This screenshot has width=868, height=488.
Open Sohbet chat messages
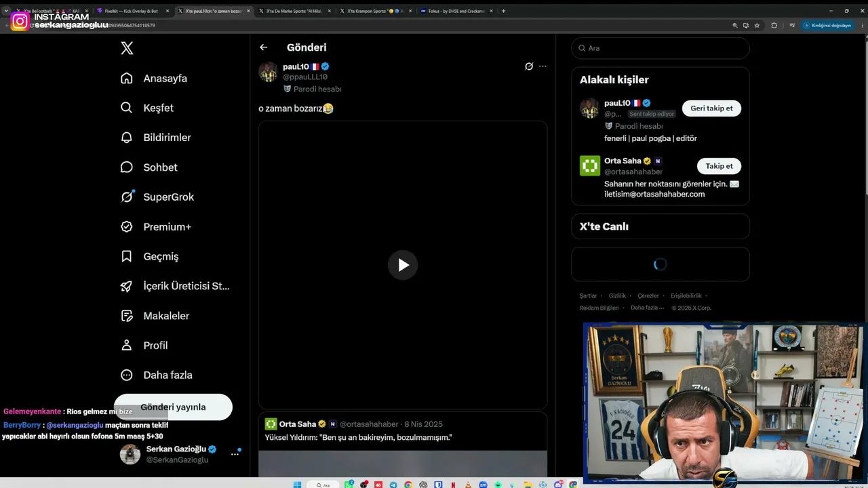click(149, 167)
